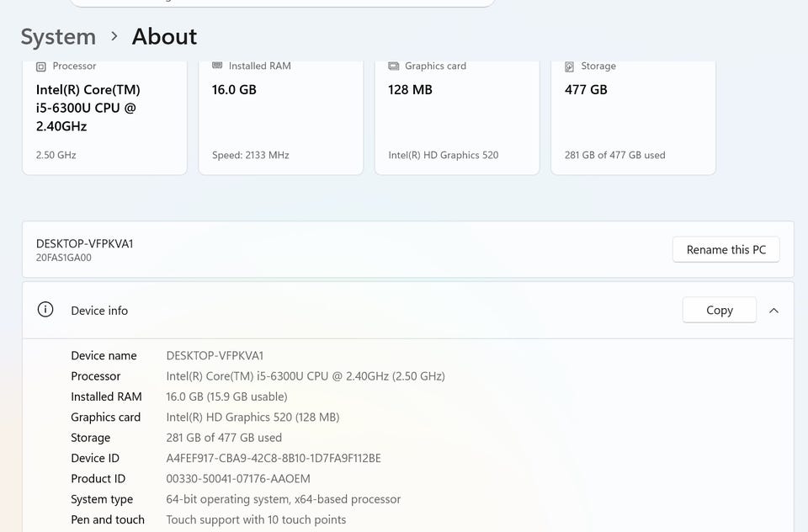The width and height of the screenshot is (808, 532).
Task: Click 'Speed: 2133 MHz' text
Action: [251, 155]
